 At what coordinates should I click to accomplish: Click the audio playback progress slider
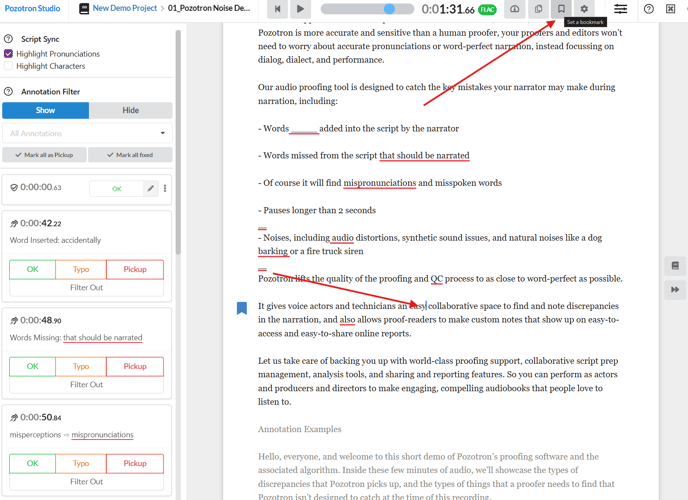click(367, 9)
